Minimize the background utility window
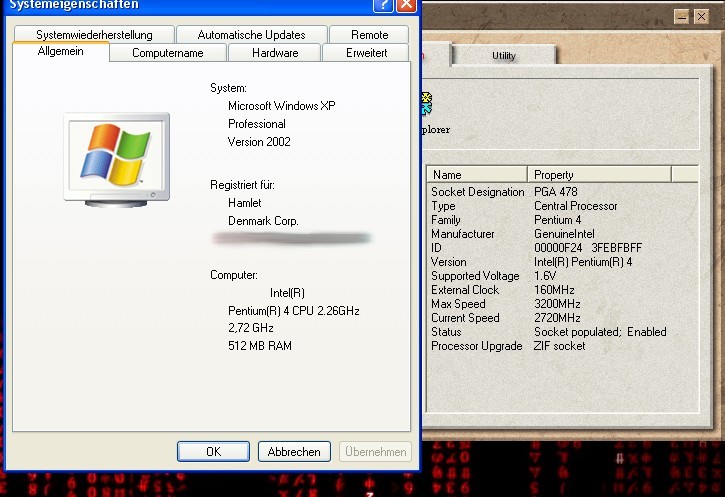 (x=681, y=17)
